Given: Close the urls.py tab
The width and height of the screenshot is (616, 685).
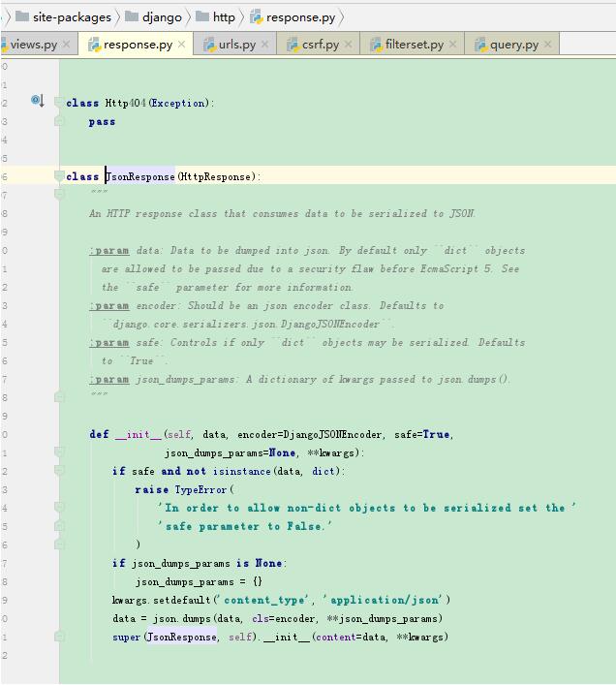Looking at the screenshot, I should point(265,45).
